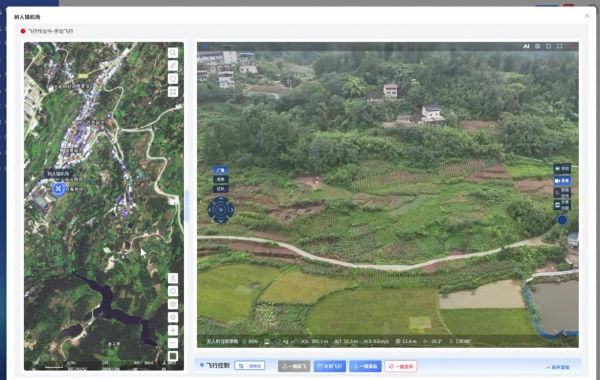Recenter the gimbal with center button
The height and width of the screenshot is (380, 600).
click(221, 210)
